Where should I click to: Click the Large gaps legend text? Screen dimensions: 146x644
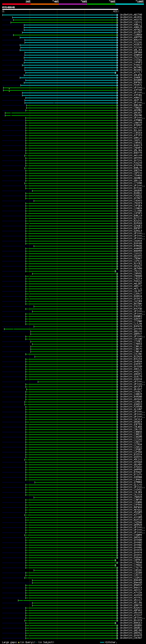pyautogui.click(x=28, y=642)
